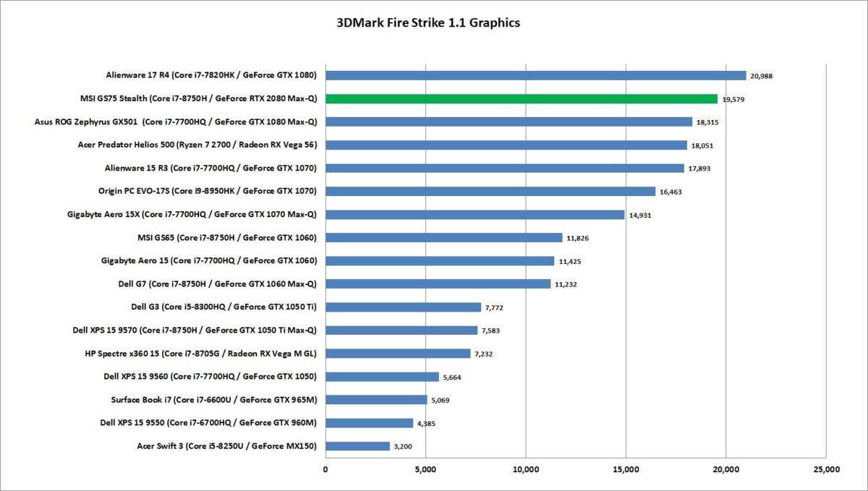Click the 0 axis tick label
Viewport: 868px width, 491px height.
[325, 469]
